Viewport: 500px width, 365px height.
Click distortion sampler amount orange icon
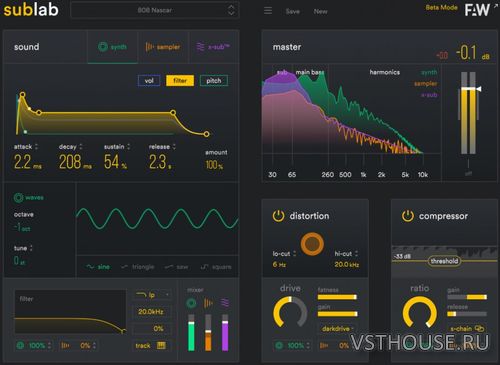click(324, 345)
